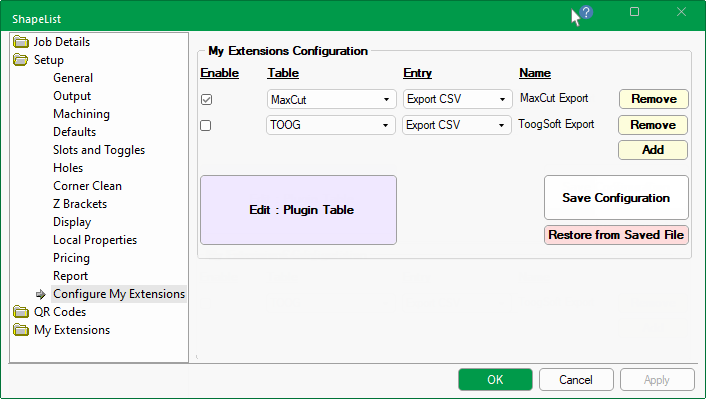Enable the TOOG extension checkbox
Image resolution: width=706 pixels, height=399 pixels.
pyautogui.click(x=205, y=125)
